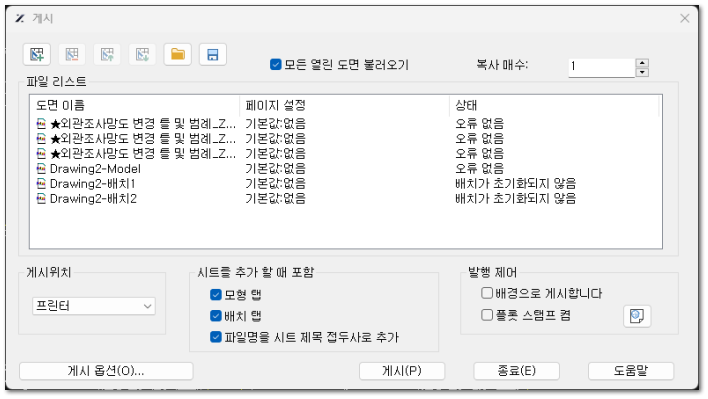The height and width of the screenshot is (399, 708).
Task: Open sheet list via folder icon
Action: pyautogui.click(x=177, y=55)
